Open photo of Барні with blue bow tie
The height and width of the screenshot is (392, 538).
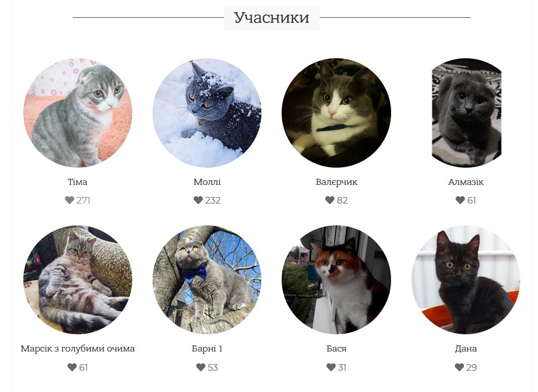click(207, 280)
